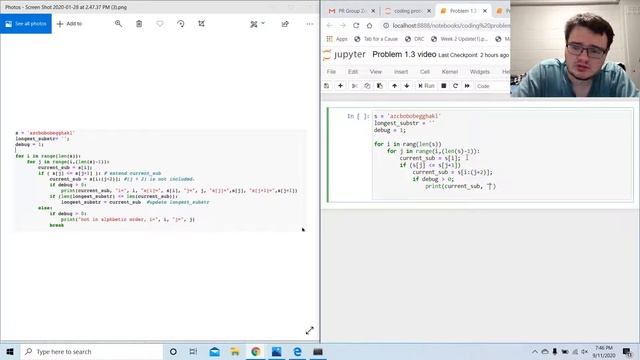Open the Photos three-dot more menu
The height and width of the screenshot is (360, 640).
[310, 24]
